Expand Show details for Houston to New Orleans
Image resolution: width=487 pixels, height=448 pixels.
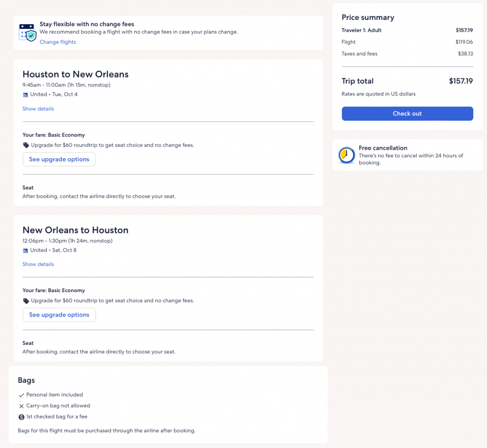pos(38,109)
